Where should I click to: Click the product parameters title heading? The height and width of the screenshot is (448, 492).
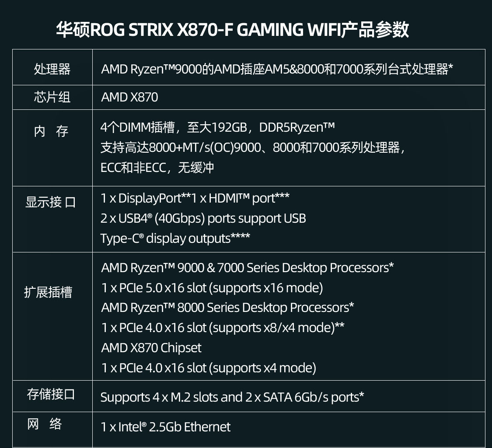pos(232,30)
